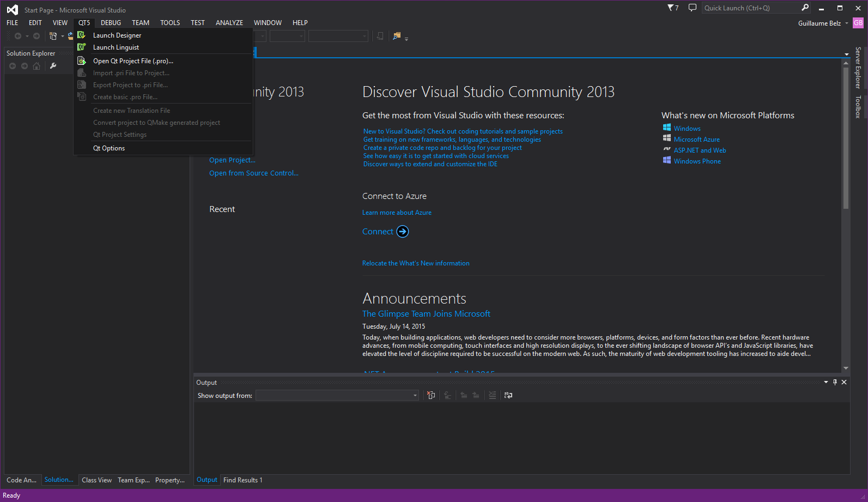Click Solution Explorer Forward arrow
This screenshot has width=868, height=502.
pyautogui.click(x=25, y=66)
